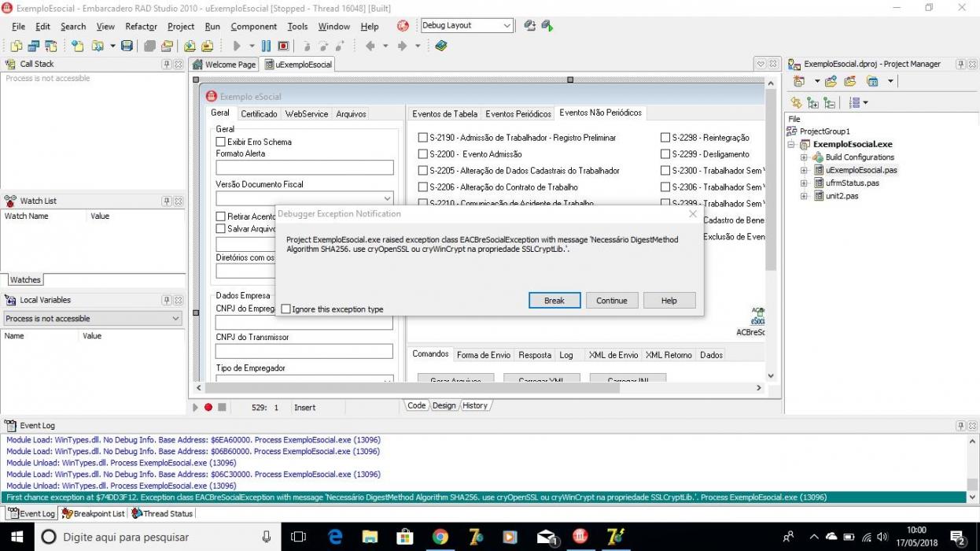Image resolution: width=980 pixels, height=551 pixels.
Task: Check S-2299 Desligamento
Action: (665, 154)
